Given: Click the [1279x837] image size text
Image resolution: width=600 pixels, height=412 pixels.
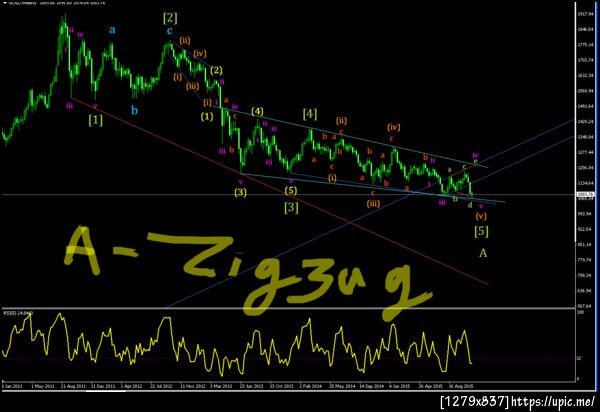Looking at the screenshot, I should tap(475, 402).
